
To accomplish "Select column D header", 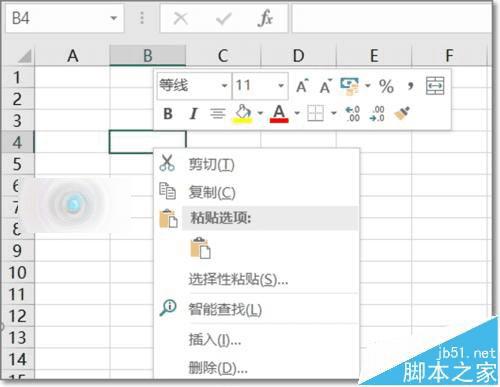I will (298, 55).
